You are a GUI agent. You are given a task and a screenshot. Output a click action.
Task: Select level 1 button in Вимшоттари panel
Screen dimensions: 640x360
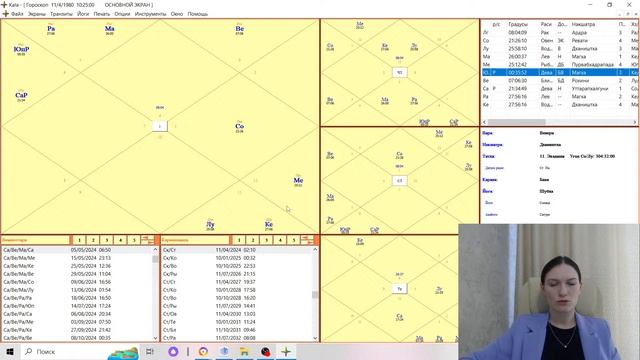79,240
